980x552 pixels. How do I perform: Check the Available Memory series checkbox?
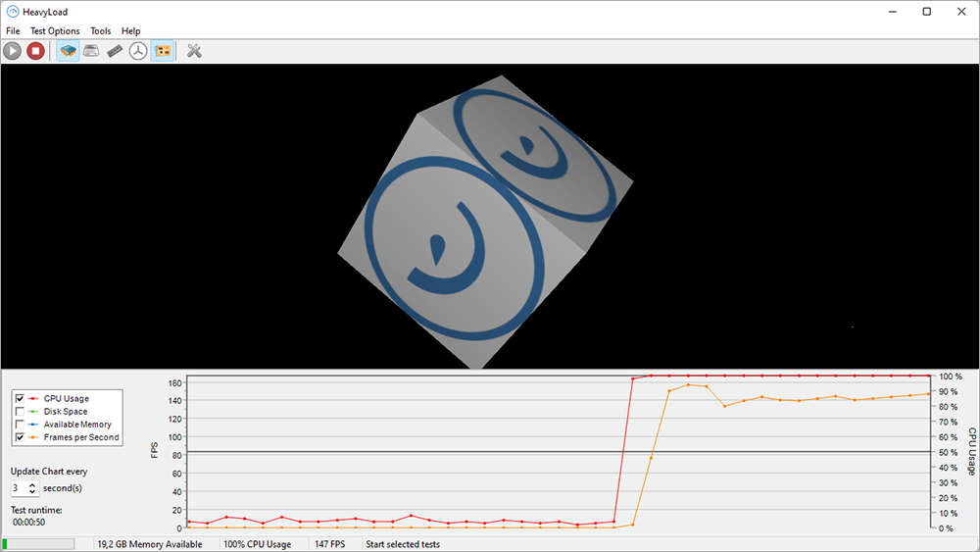(20, 425)
